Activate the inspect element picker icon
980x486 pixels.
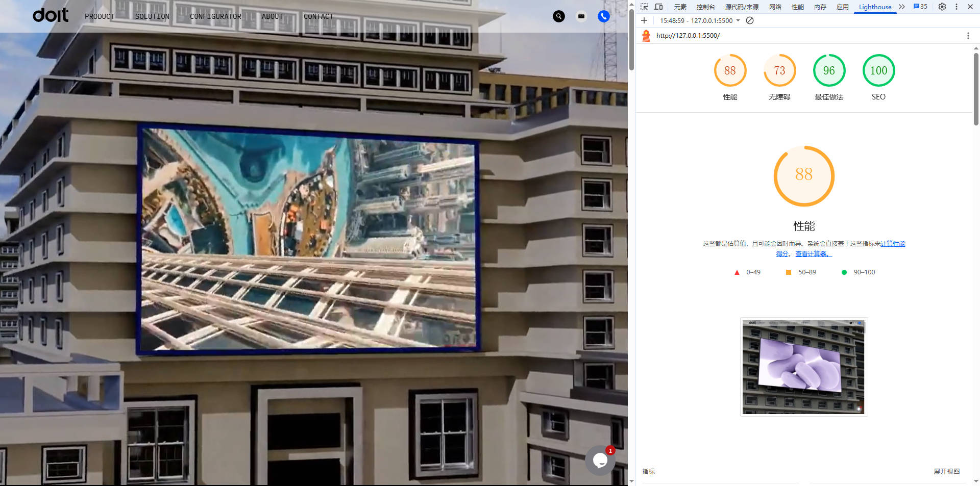pos(644,7)
